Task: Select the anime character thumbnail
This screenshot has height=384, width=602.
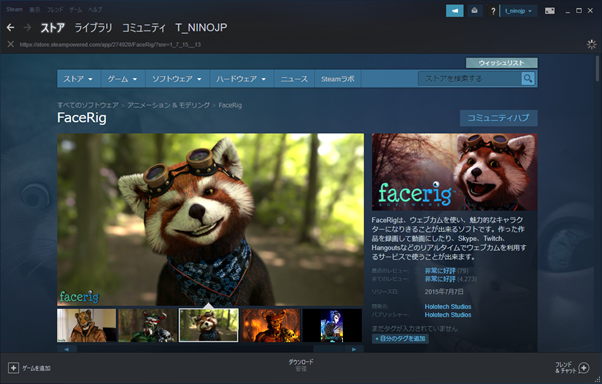Action: coord(332,325)
